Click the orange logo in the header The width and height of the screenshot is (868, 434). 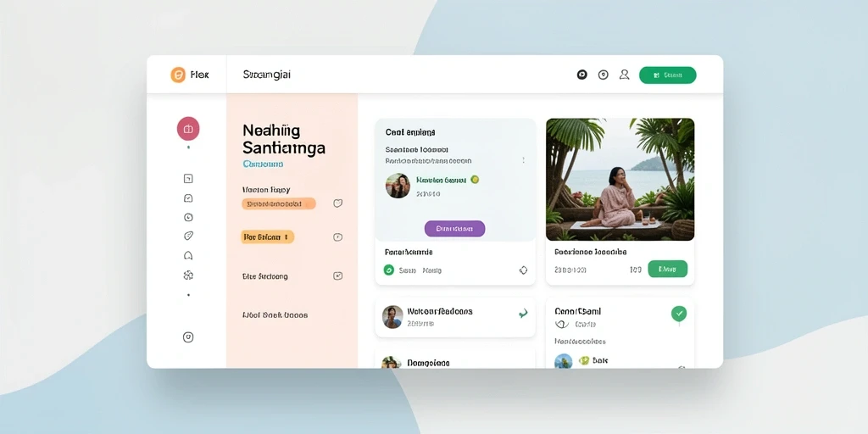(x=178, y=75)
